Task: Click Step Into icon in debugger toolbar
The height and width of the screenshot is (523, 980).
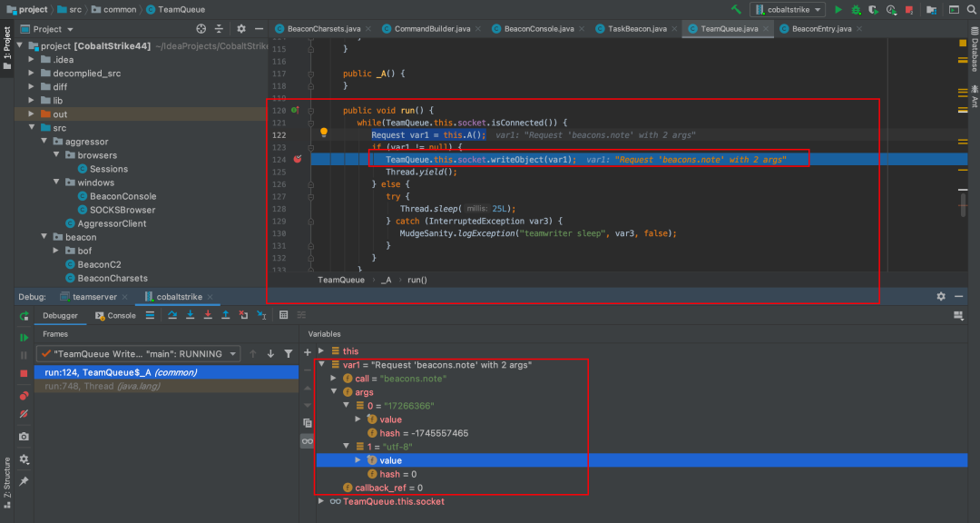Action: 190,315
